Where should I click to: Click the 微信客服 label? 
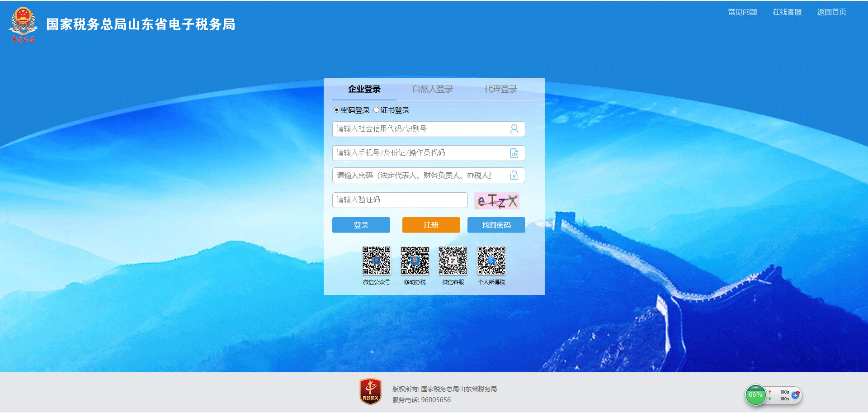453,282
